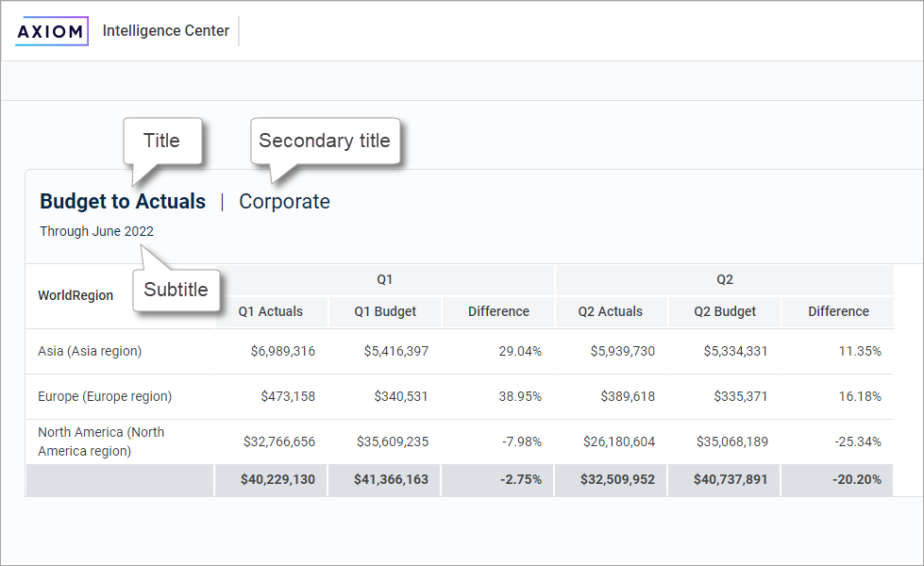This screenshot has height=566, width=924.
Task: Click the Title callout bubble
Action: click(162, 140)
